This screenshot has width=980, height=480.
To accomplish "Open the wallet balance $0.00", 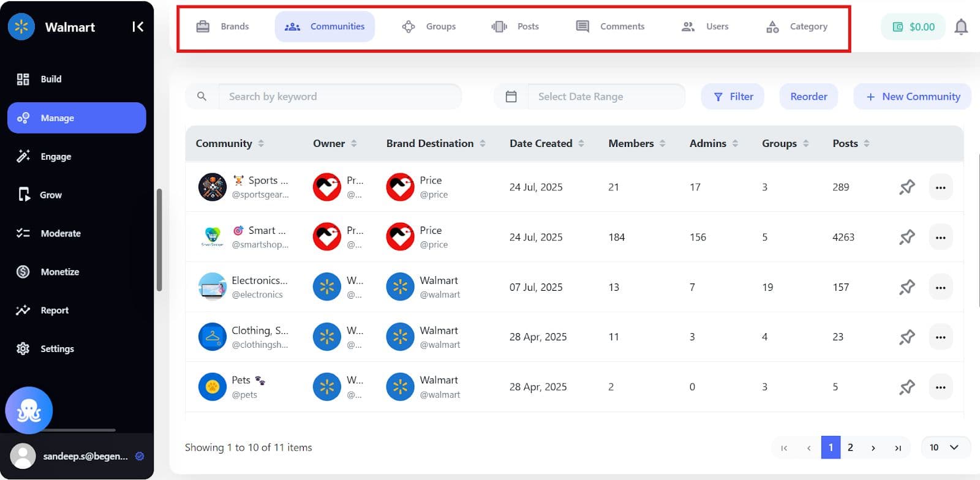I will coord(913,27).
